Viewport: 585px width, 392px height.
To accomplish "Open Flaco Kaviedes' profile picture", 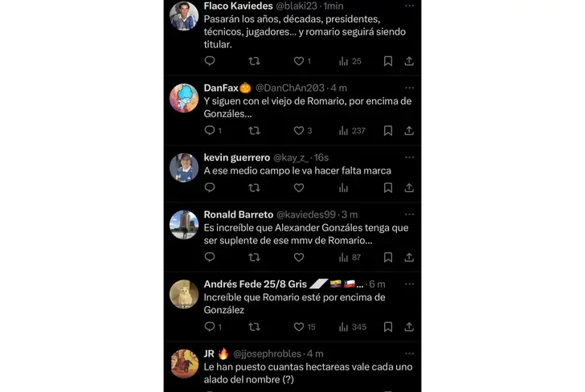I will [x=184, y=15].
